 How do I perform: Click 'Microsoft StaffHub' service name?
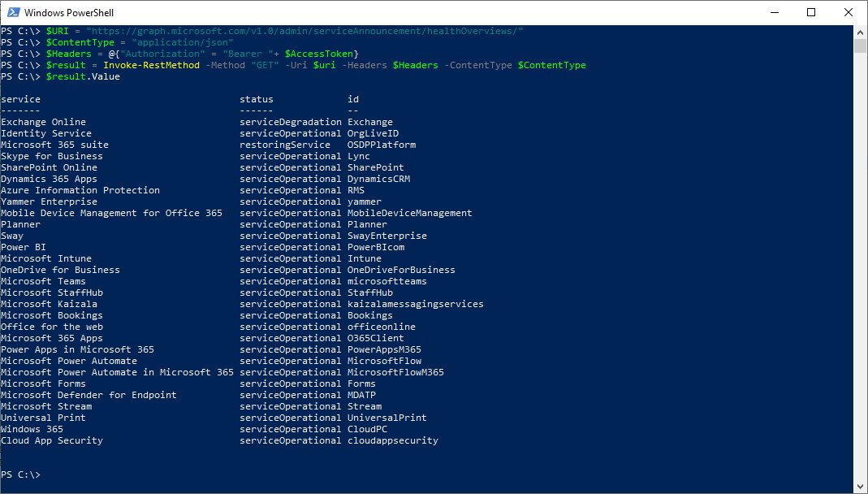[52, 292]
